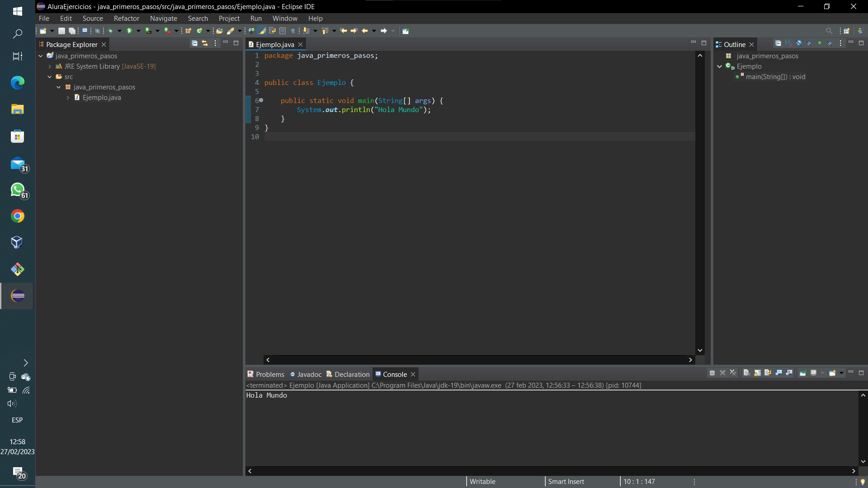Toggle Show Whitespace Characters pilcrow
This screenshot has width=868, height=488.
[292, 31]
